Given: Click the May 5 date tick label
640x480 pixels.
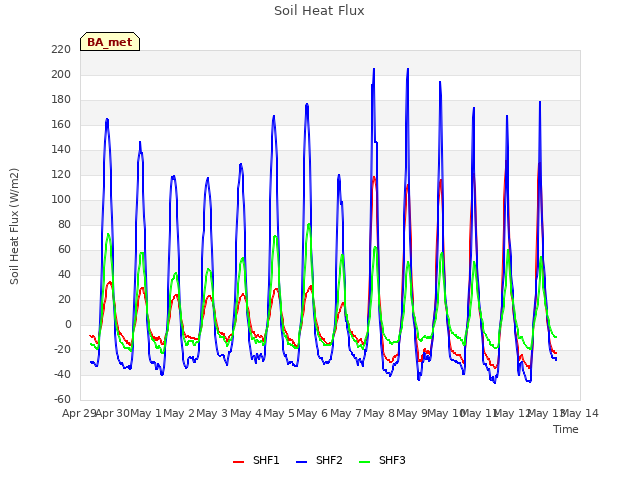Looking at the screenshot, I should click(x=279, y=413).
